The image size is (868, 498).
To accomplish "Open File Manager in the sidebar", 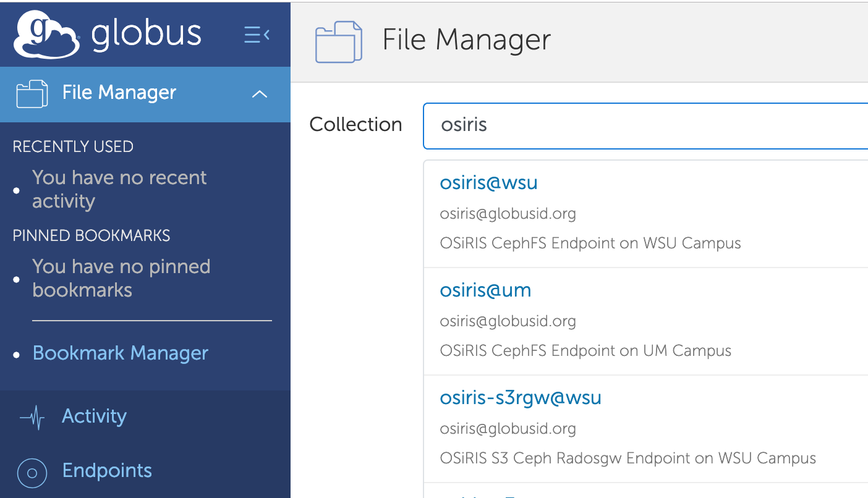I will (145, 95).
